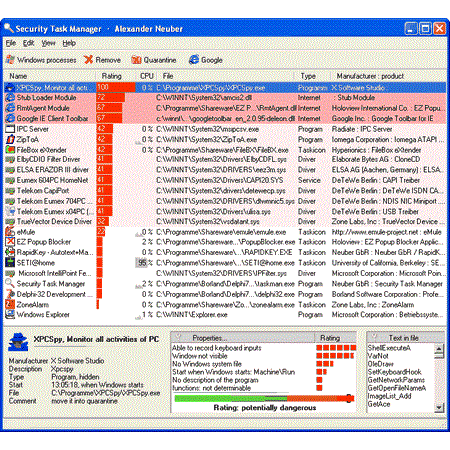
Task: Click the 'Rating: potentially dangerous' label
Action: tap(265, 408)
